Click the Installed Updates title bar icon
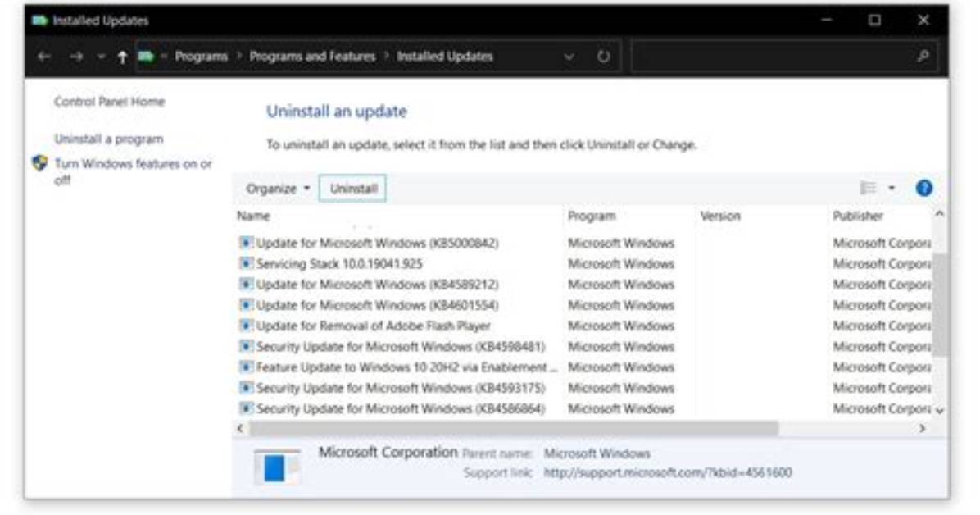 pos(40,21)
